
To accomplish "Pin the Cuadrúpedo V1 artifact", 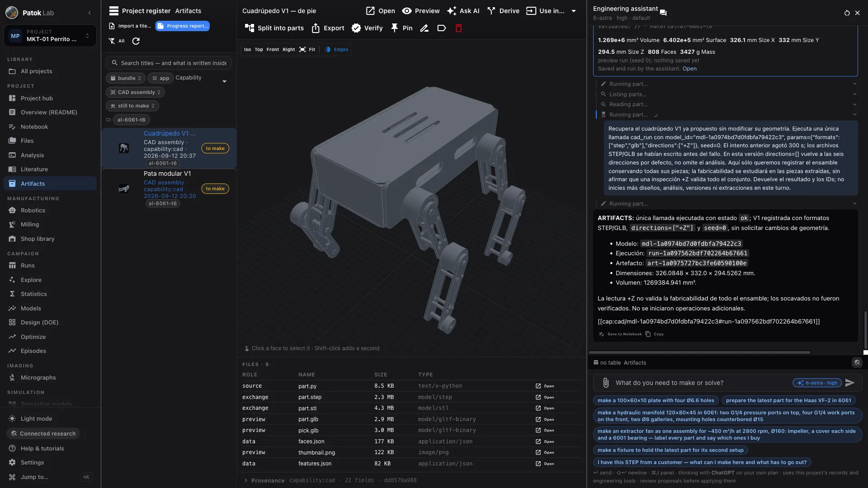I will pyautogui.click(x=401, y=28).
